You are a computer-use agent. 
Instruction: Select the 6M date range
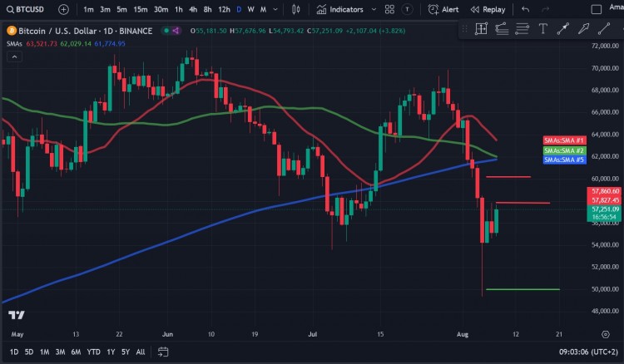(x=76, y=352)
